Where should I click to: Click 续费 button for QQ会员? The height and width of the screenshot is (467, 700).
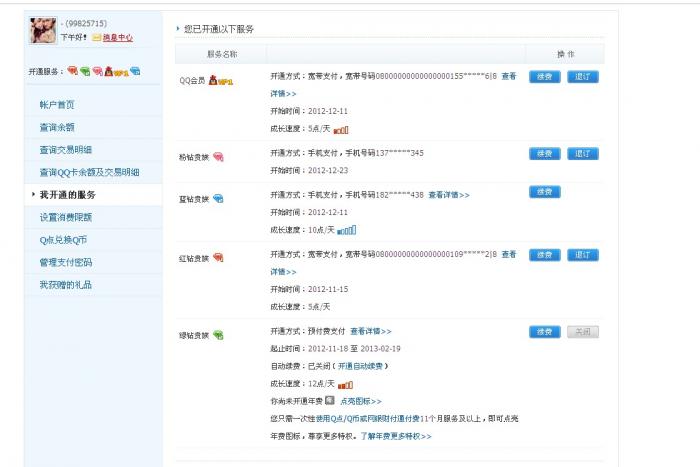[545, 77]
